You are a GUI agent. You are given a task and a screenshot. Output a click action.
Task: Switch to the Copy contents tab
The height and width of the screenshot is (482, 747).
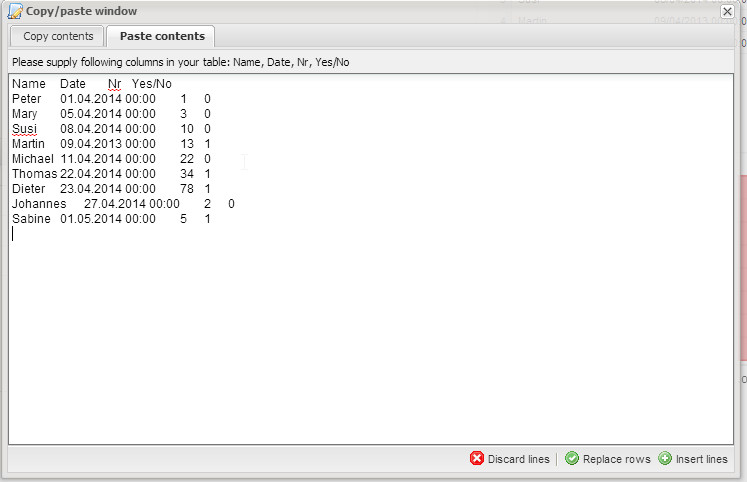57,36
